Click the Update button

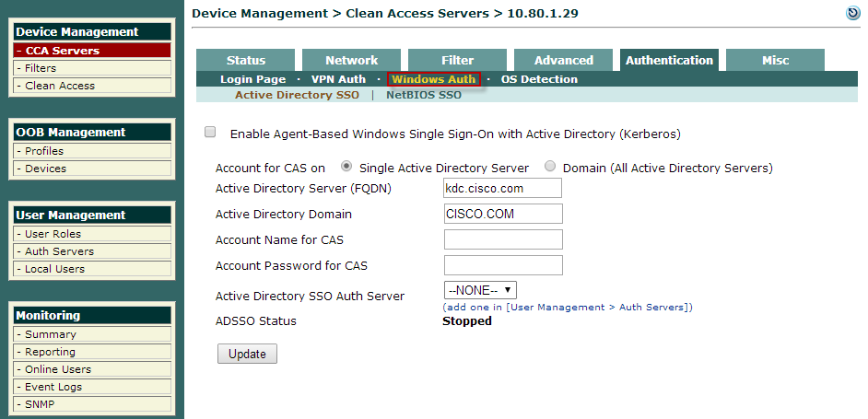(x=247, y=354)
